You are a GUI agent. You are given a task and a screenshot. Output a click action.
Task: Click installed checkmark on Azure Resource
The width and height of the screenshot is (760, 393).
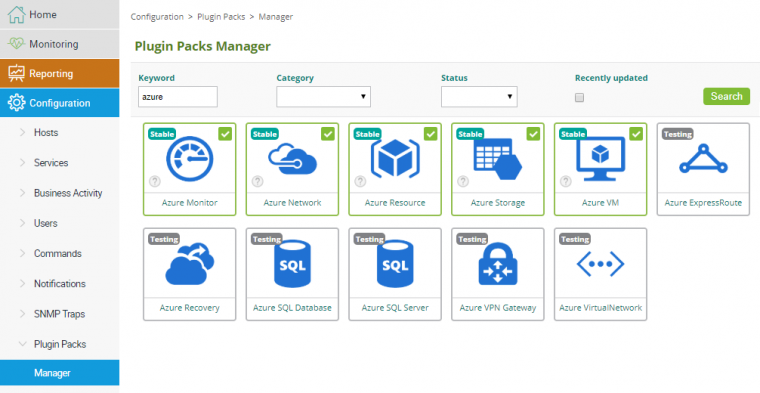(430, 134)
